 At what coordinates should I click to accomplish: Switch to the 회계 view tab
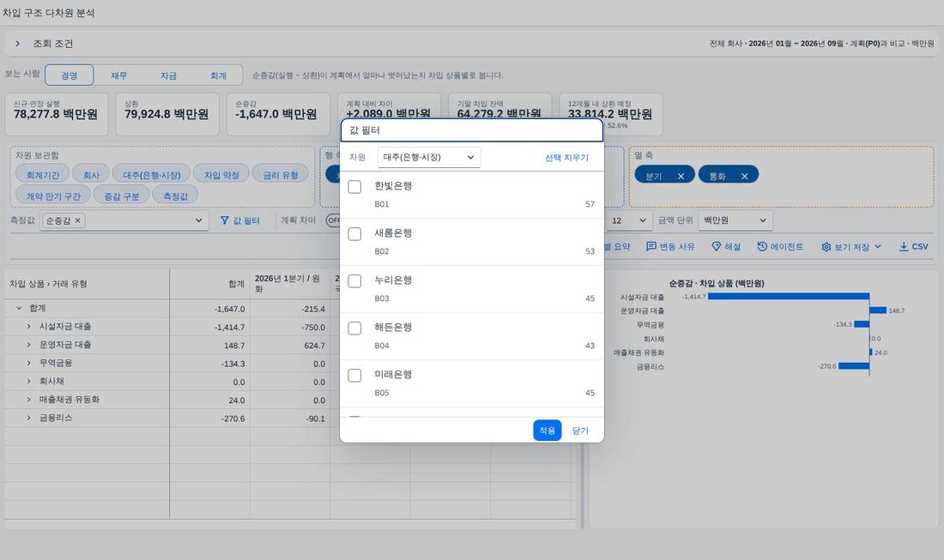pyautogui.click(x=218, y=75)
